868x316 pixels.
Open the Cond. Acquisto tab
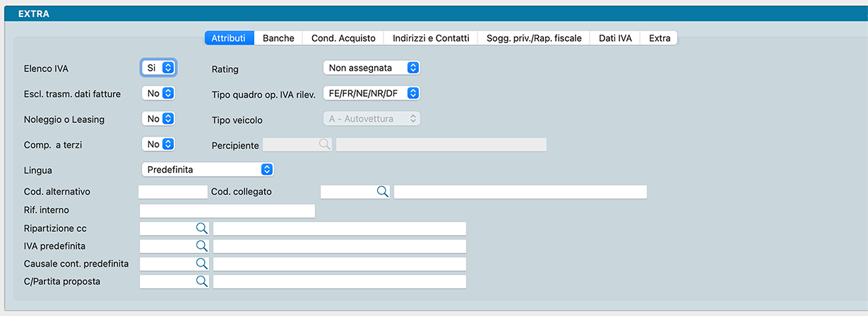(x=343, y=38)
